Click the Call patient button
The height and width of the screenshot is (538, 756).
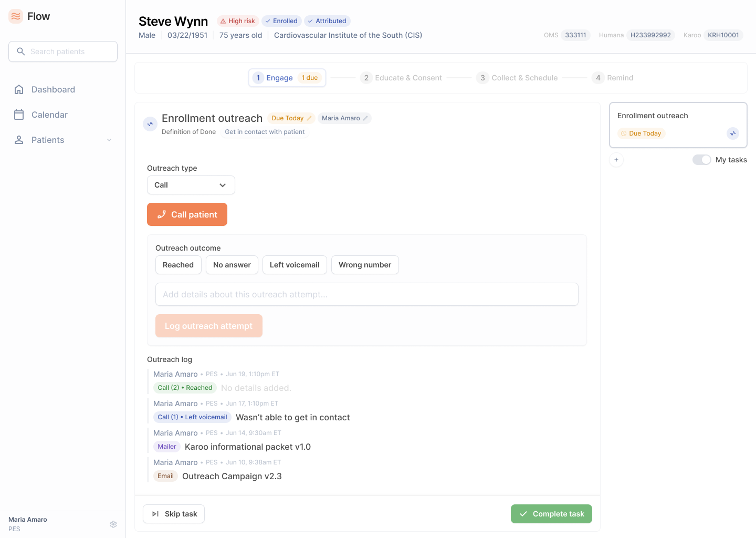tap(187, 214)
